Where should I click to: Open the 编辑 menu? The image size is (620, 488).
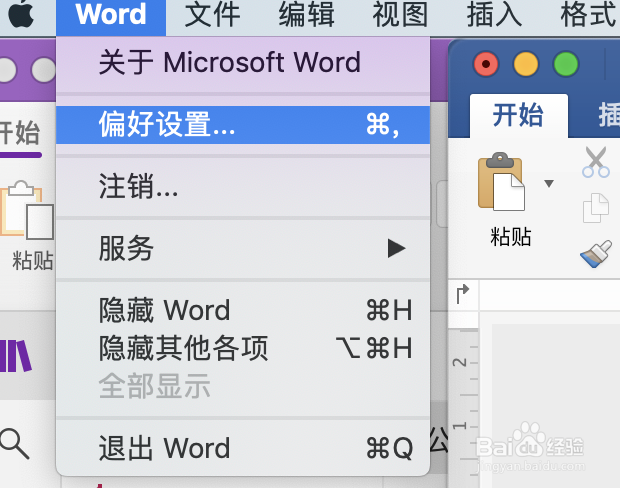[x=306, y=15]
